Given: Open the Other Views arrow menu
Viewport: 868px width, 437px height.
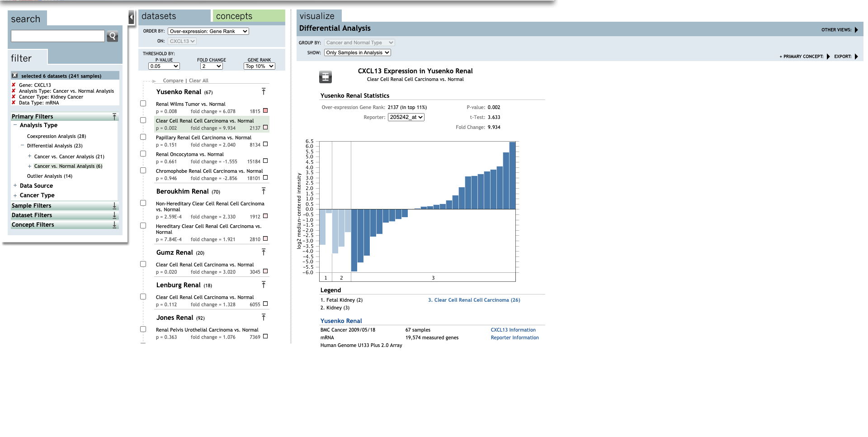Looking at the screenshot, I should coord(856,30).
